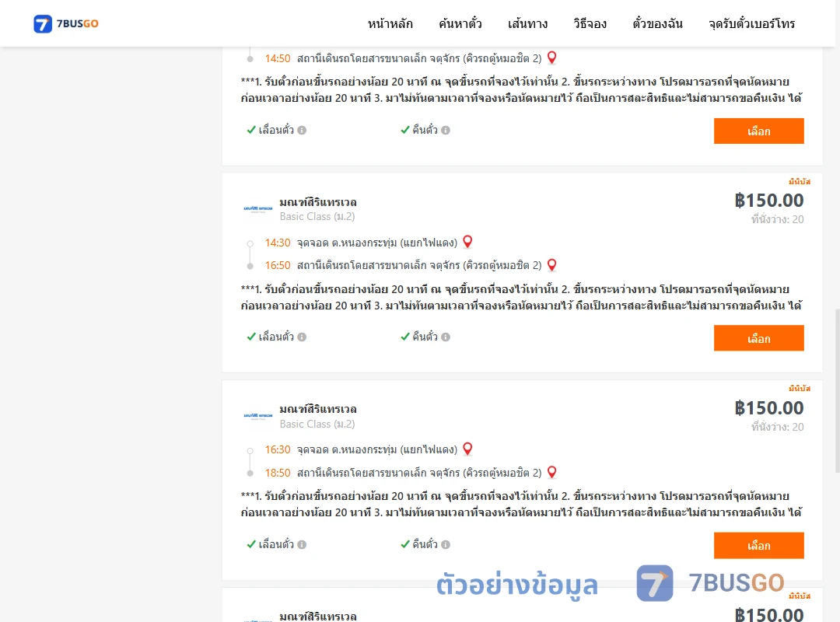The height and width of the screenshot is (622, 840).
Task: Open the ค้นหาตั๋ว menu item
Action: (x=460, y=23)
